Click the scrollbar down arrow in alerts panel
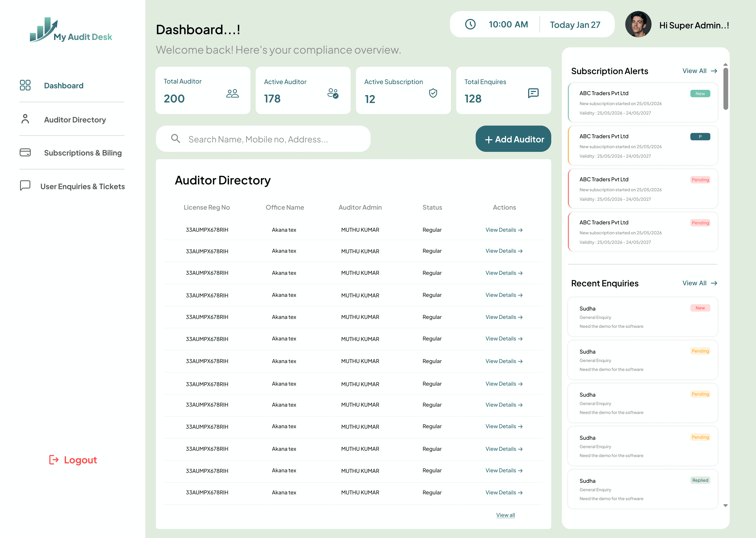The height and width of the screenshot is (538, 756). tap(725, 505)
